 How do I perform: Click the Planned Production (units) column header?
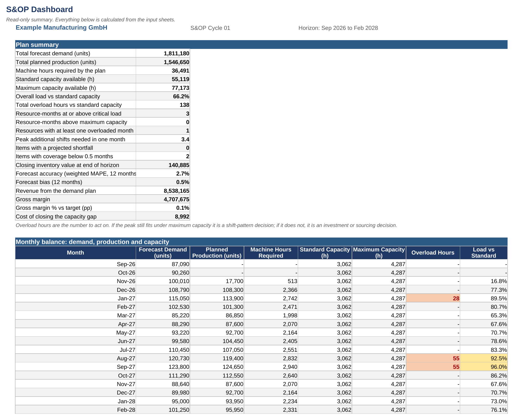click(x=217, y=253)
